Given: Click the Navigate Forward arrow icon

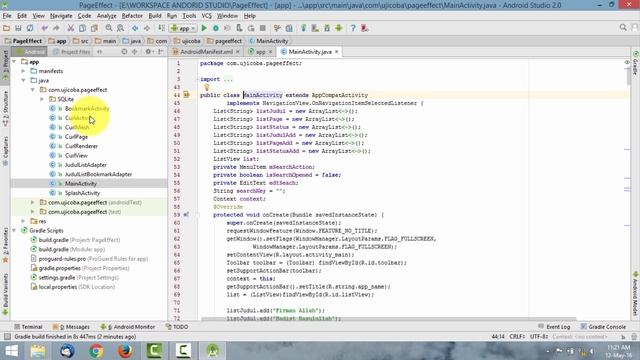Looking at the screenshot, I should point(147,28).
